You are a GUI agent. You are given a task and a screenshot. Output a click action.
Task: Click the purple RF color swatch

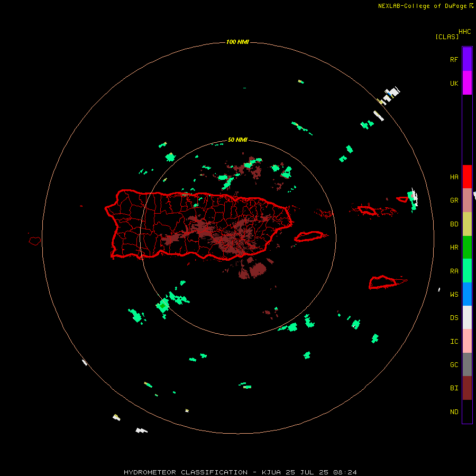click(467, 59)
